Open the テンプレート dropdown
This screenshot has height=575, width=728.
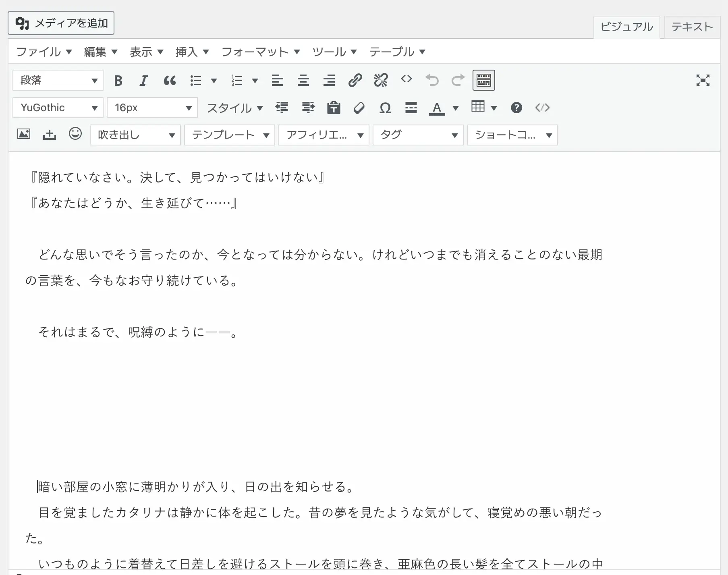(x=230, y=135)
